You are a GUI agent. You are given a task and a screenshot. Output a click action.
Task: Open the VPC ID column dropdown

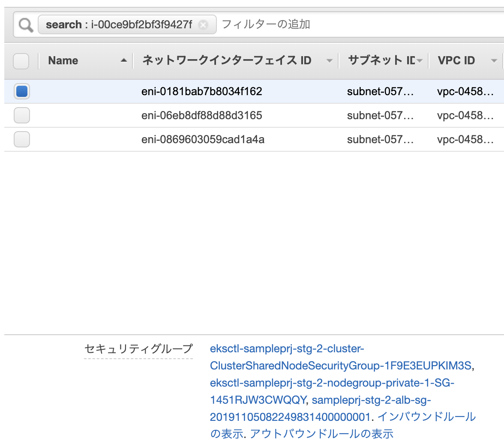(494, 60)
